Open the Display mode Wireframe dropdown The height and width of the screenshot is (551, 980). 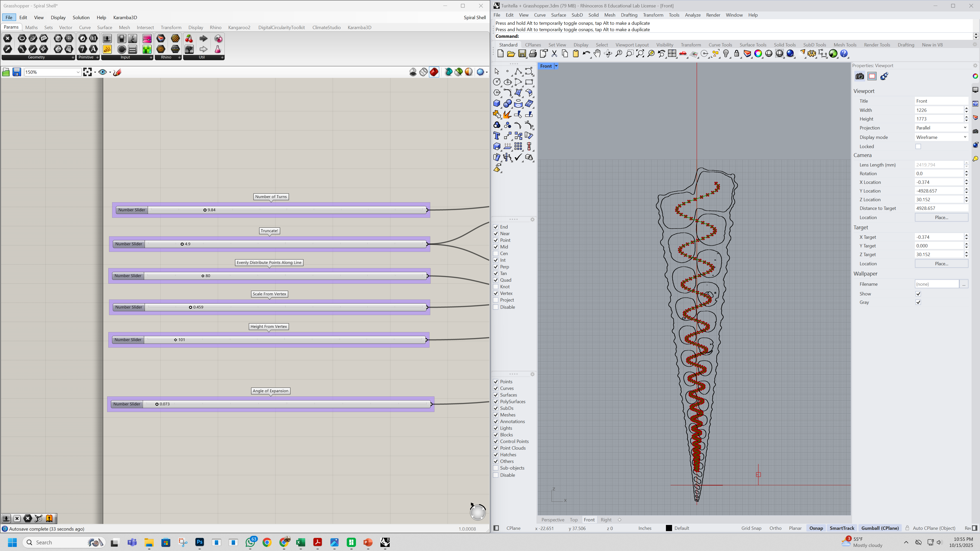[x=941, y=137]
